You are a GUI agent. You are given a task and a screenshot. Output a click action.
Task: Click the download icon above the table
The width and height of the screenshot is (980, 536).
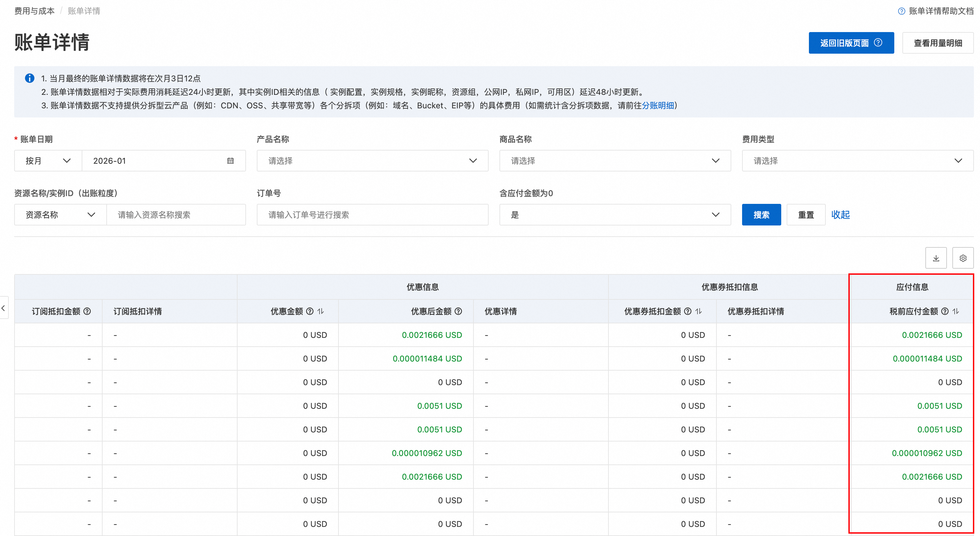tap(935, 258)
